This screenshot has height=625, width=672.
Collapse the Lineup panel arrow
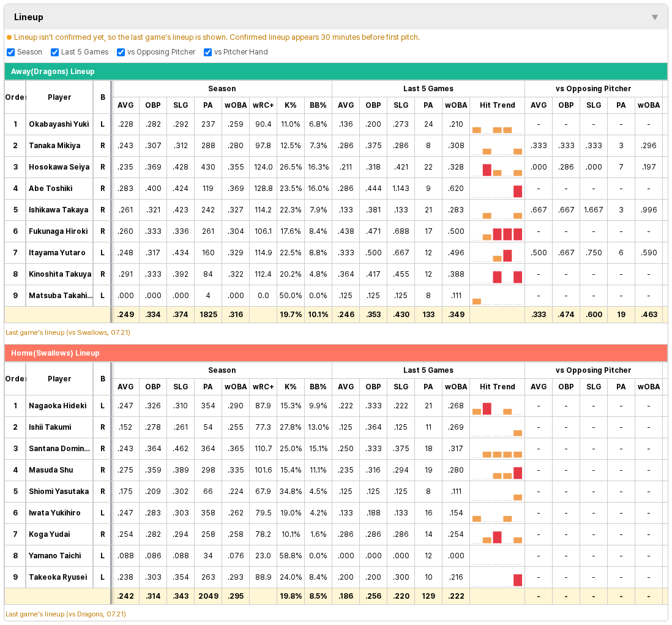tap(654, 17)
